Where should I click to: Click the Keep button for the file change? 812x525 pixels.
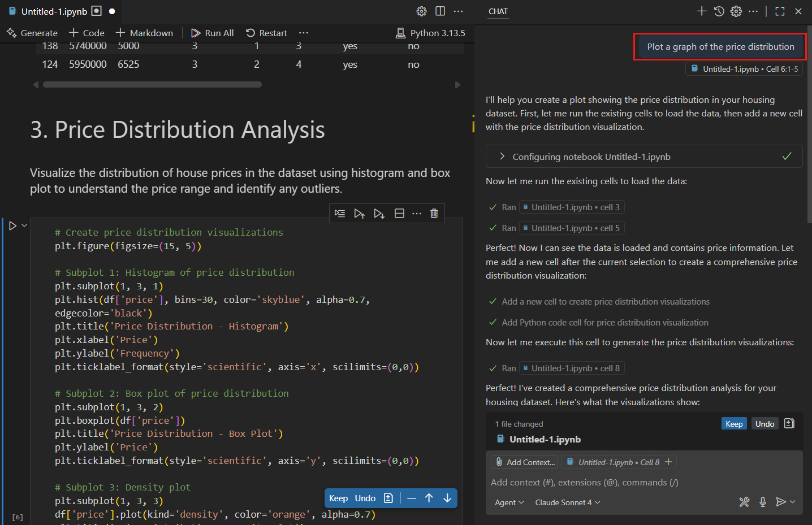734,423
